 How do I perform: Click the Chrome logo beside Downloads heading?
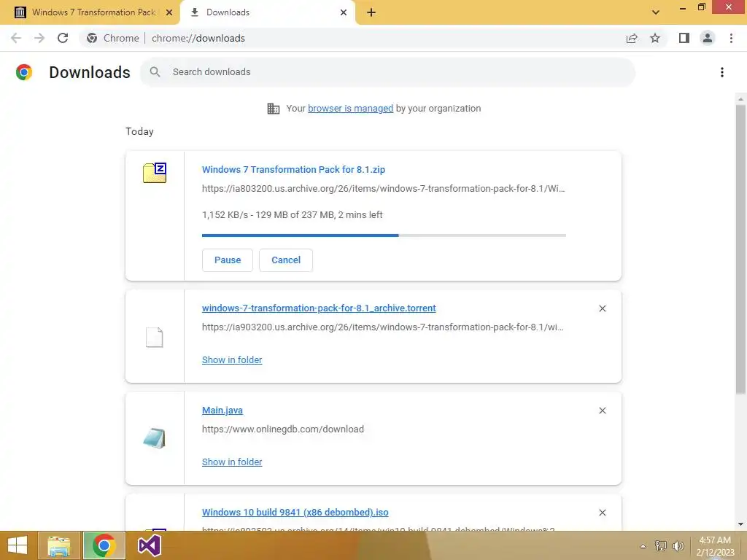pyautogui.click(x=24, y=72)
